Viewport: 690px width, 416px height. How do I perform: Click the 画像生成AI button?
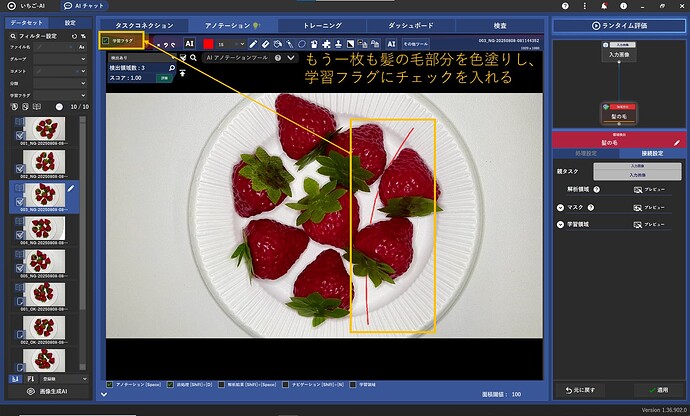(x=48, y=391)
